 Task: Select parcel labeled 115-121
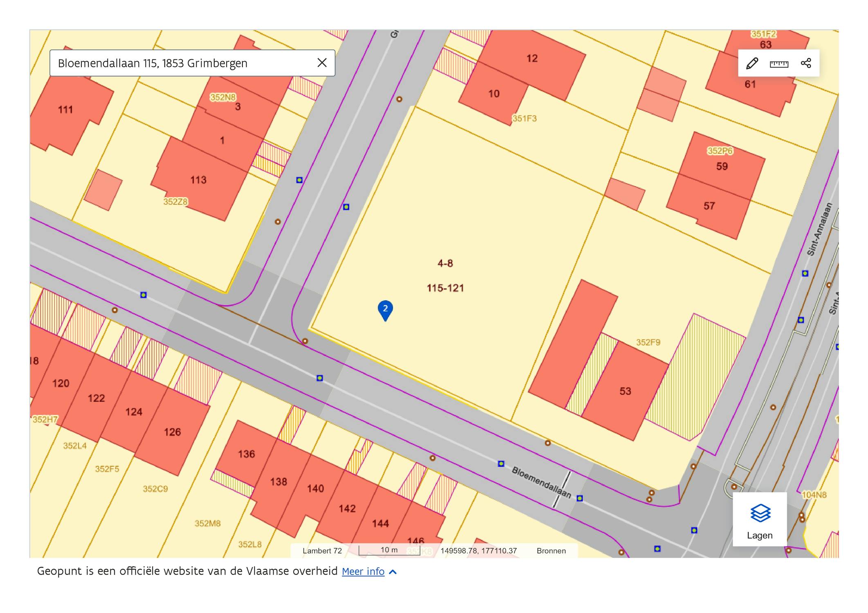pyautogui.click(x=445, y=288)
